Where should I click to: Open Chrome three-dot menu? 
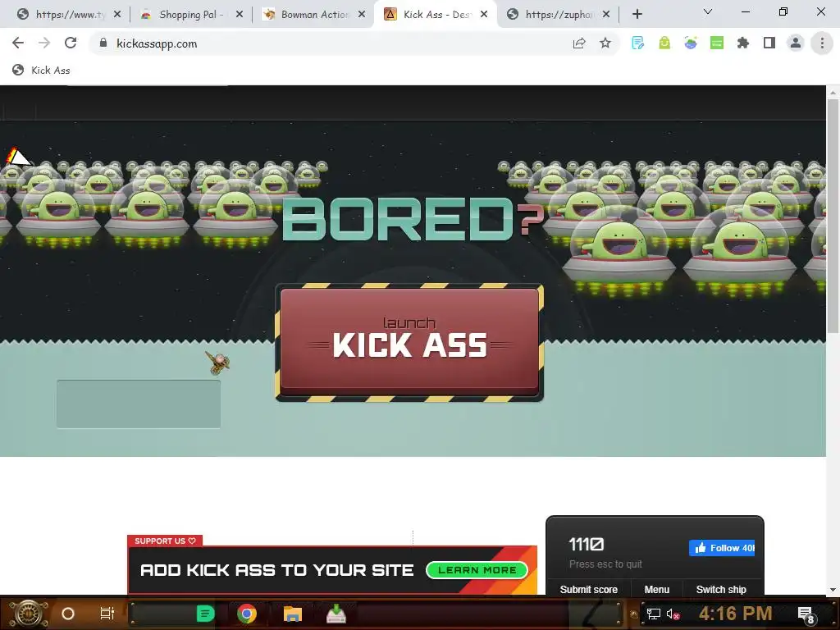point(822,43)
